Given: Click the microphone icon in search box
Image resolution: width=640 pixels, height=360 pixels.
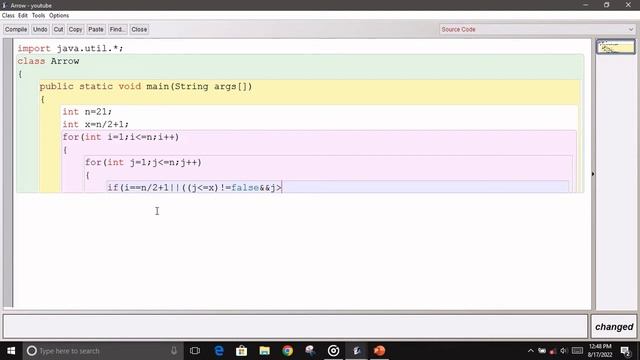Looking at the screenshot, I should 174,351.
